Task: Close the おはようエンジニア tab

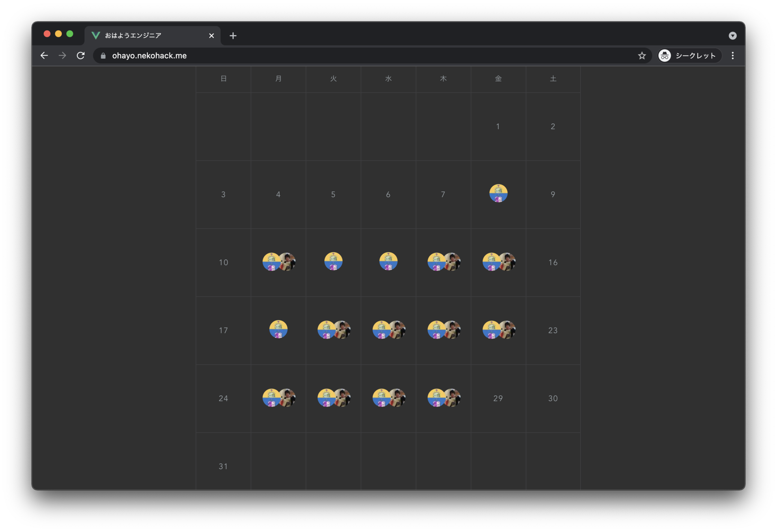Action: pyautogui.click(x=211, y=35)
